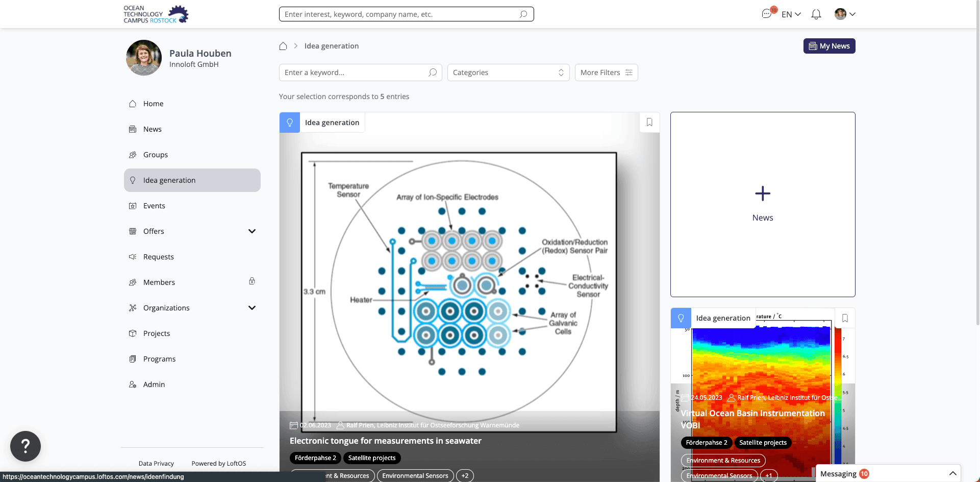
Task: Click the lightbulb icon on the VOBI card
Action: click(x=681, y=318)
